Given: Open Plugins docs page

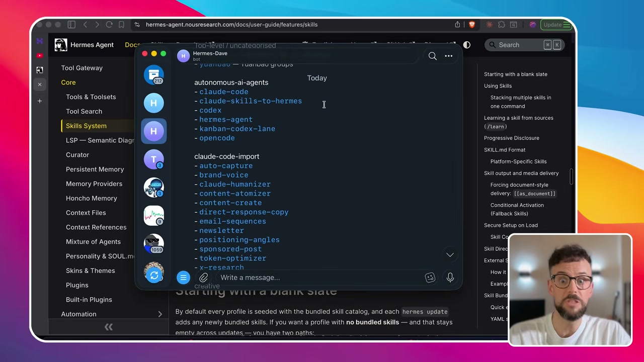Looking at the screenshot, I should (x=77, y=285).
